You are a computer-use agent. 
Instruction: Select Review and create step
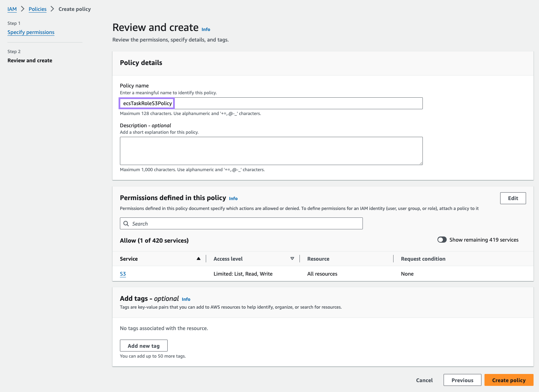point(30,61)
